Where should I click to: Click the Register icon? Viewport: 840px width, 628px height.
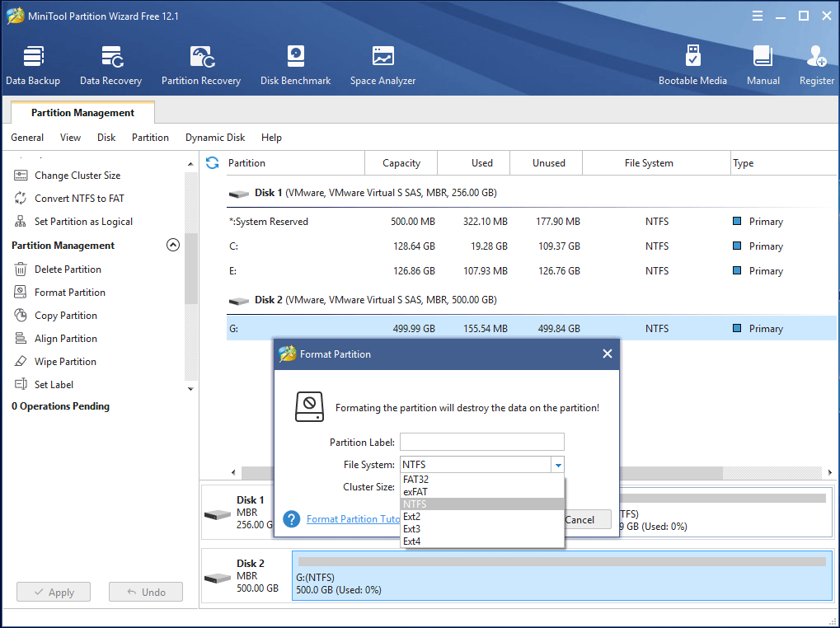[816, 65]
